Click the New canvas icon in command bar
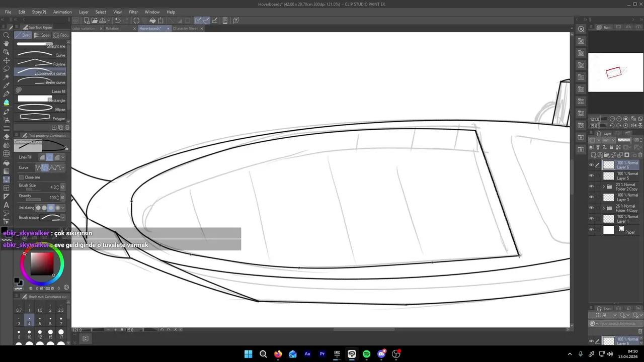 click(87, 21)
